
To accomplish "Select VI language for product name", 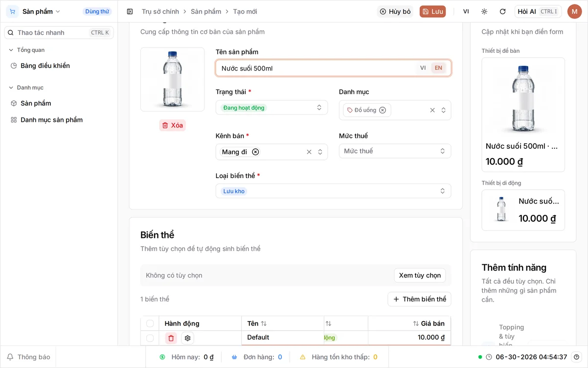I will tap(423, 68).
